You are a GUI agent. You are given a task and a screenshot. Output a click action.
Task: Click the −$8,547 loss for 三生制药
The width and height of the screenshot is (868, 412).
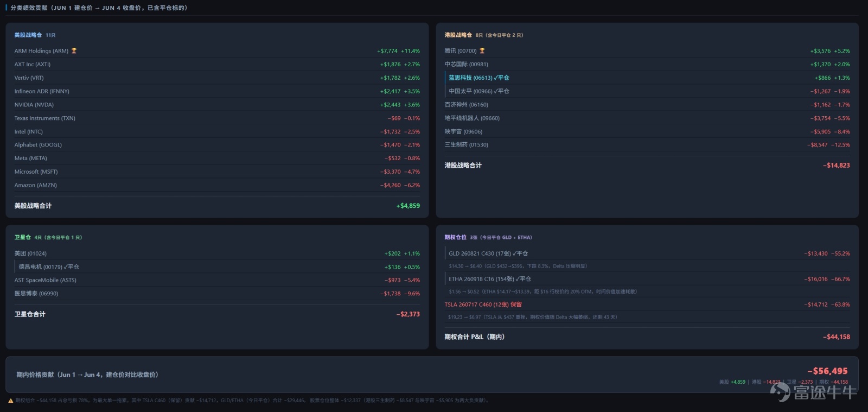(x=818, y=145)
